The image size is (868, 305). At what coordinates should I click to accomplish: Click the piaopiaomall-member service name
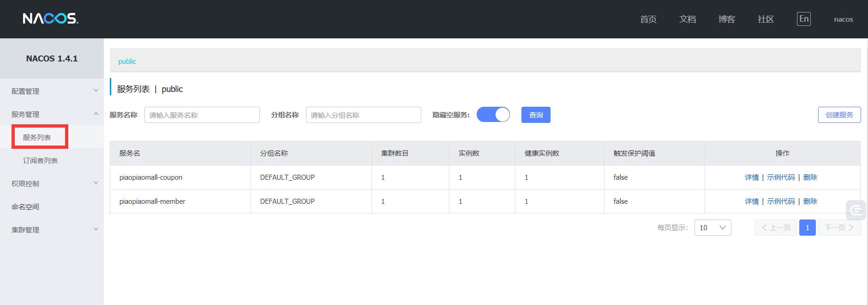[152, 201]
